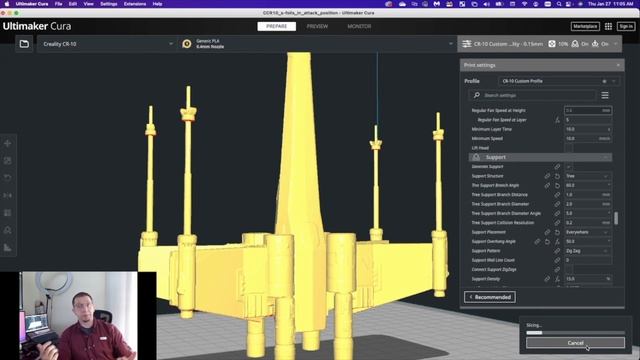Open the settings visibility hamburger menu
The image size is (640, 360).
(605, 95)
